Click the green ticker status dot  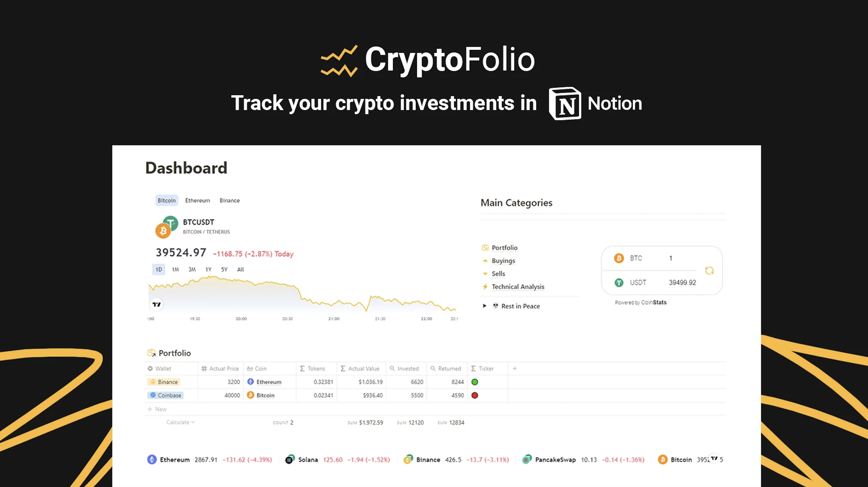pos(475,382)
